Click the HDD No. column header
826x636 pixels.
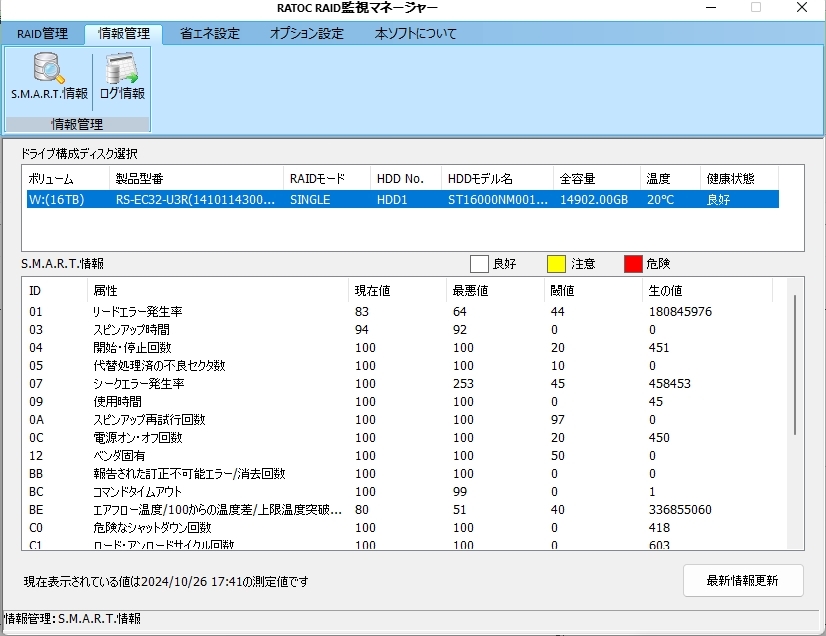coord(406,179)
